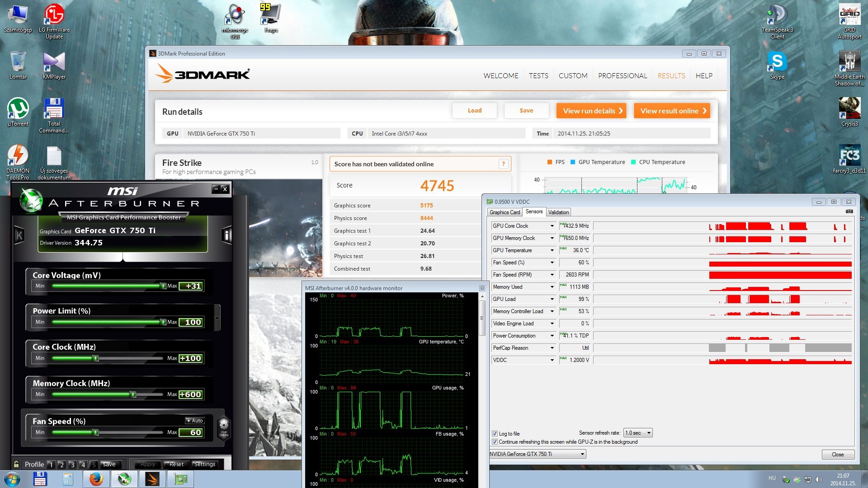Switch to GPU-Z Validation tab
This screenshot has width=868, height=488.
coord(558,212)
